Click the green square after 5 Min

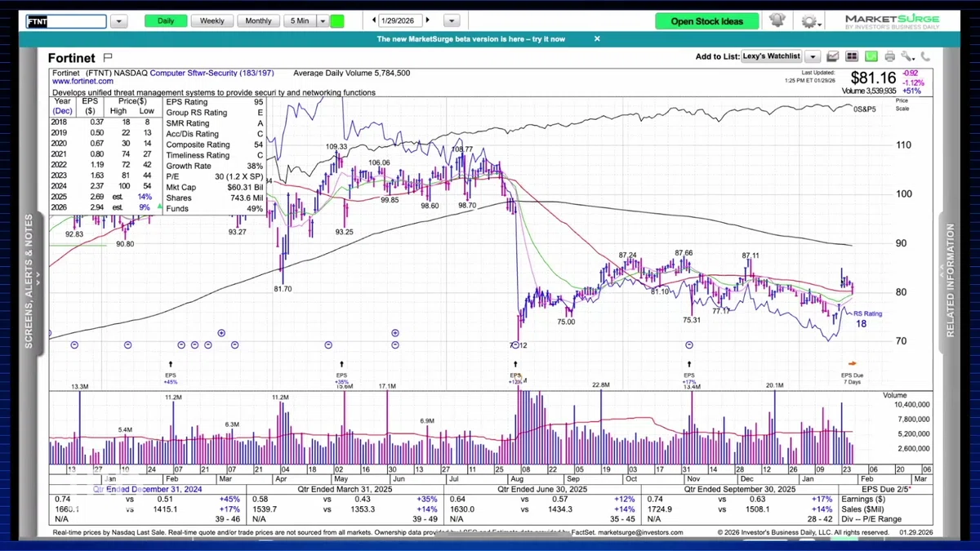point(337,21)
